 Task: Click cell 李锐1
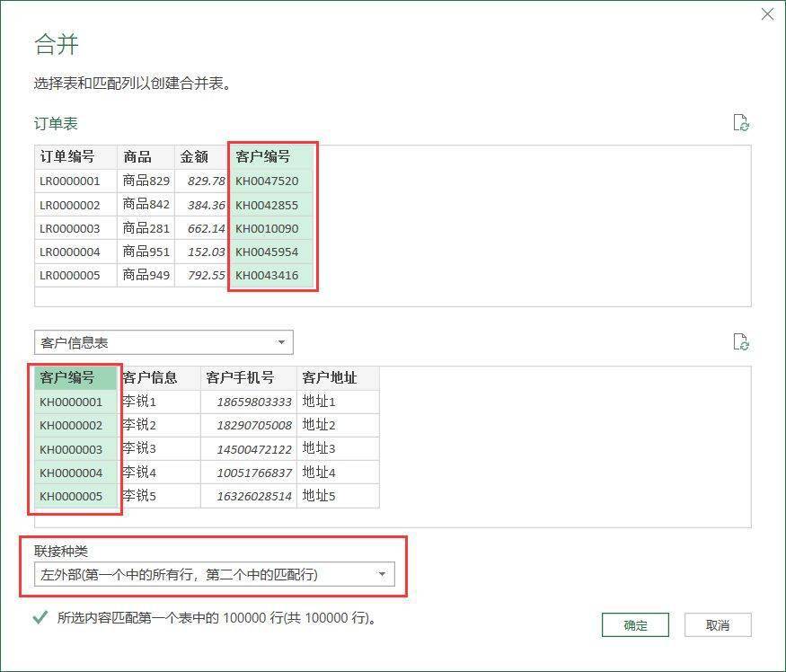pyautogui.click(x=159, y=402)
